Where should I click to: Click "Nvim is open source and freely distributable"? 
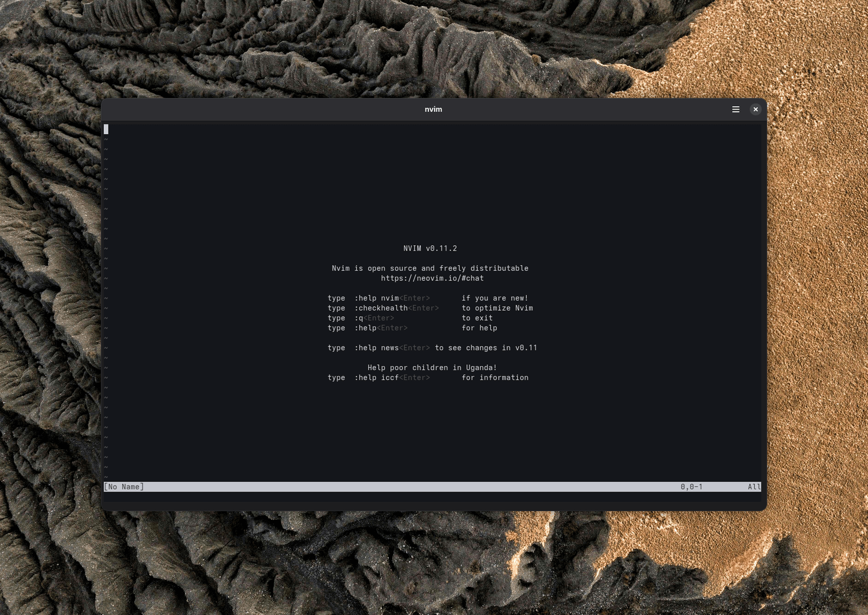430,268
